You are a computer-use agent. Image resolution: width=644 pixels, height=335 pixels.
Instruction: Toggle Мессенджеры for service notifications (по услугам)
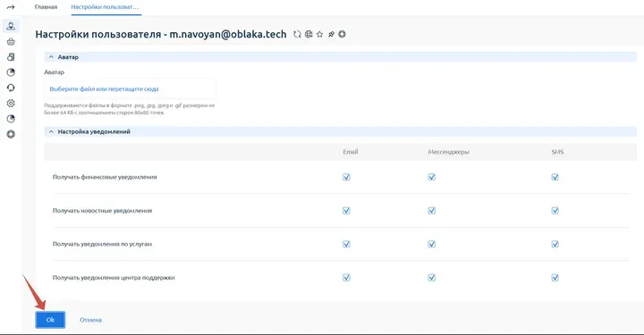(x=432, y=244)
